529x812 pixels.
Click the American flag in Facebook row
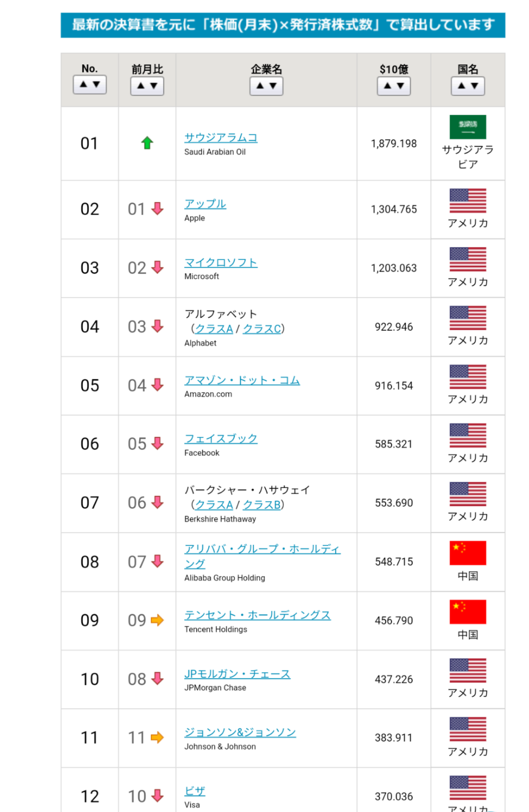click(x=468, y=435)
